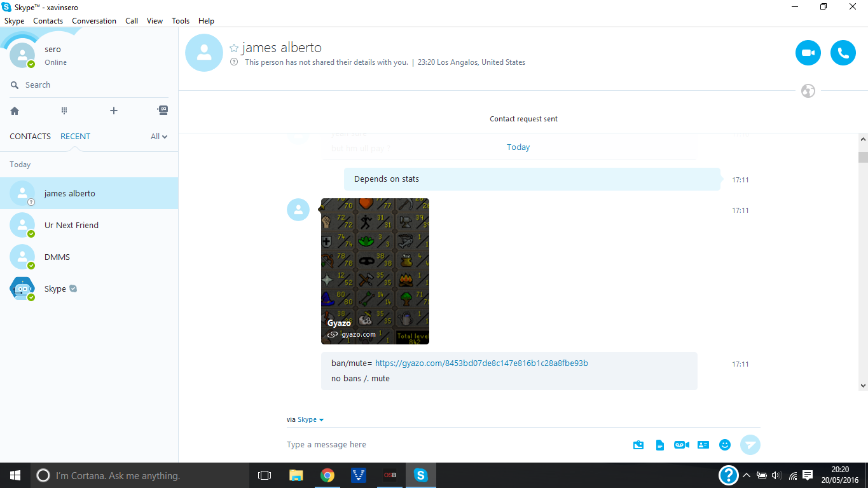Open File Explorer from the taskbar

[x=296, y=475]
